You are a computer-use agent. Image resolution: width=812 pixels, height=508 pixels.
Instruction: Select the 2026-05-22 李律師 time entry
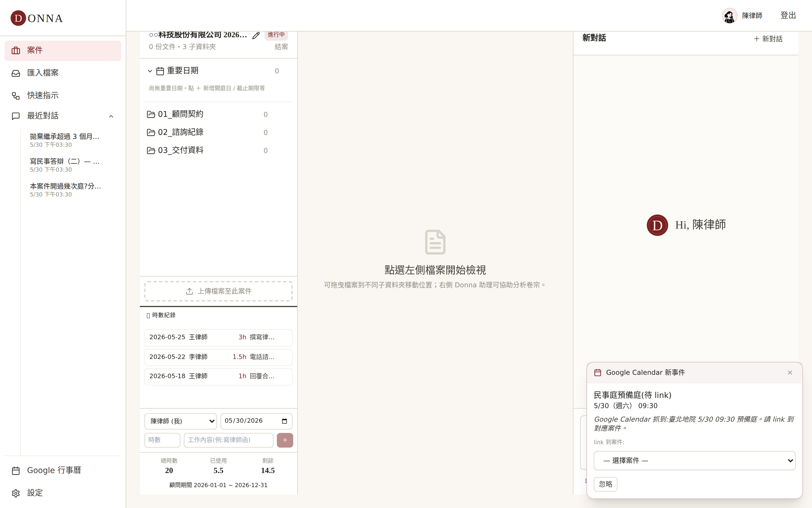click(x=219, y=357)
